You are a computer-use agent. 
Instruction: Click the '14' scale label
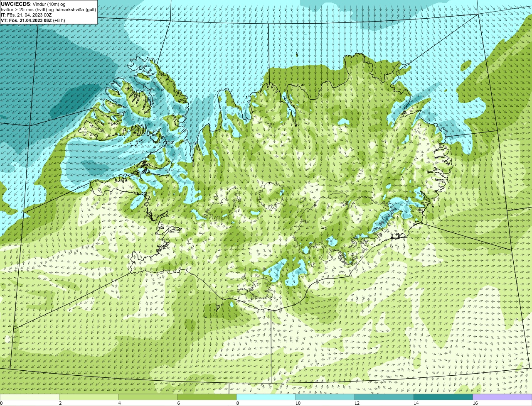[x=416, y=403]
